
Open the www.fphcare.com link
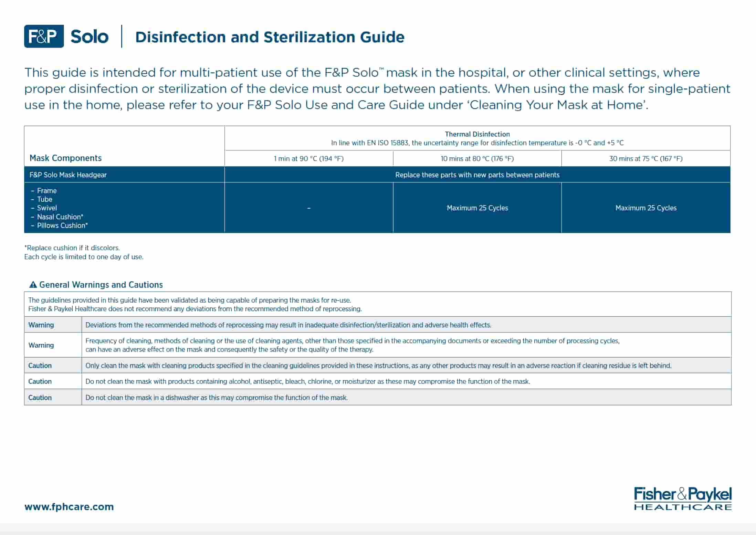click(69, 506)
